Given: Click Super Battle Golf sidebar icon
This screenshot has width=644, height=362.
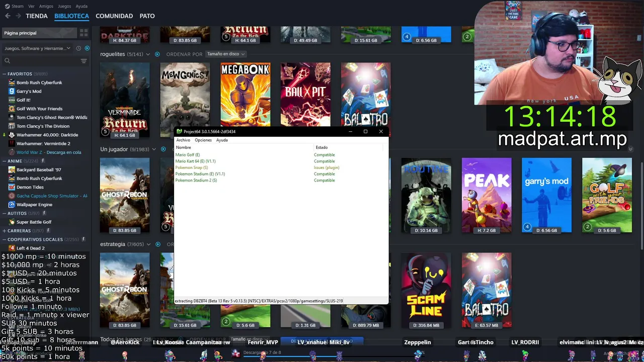Looking at the screenshot, I should coord(12,222).
